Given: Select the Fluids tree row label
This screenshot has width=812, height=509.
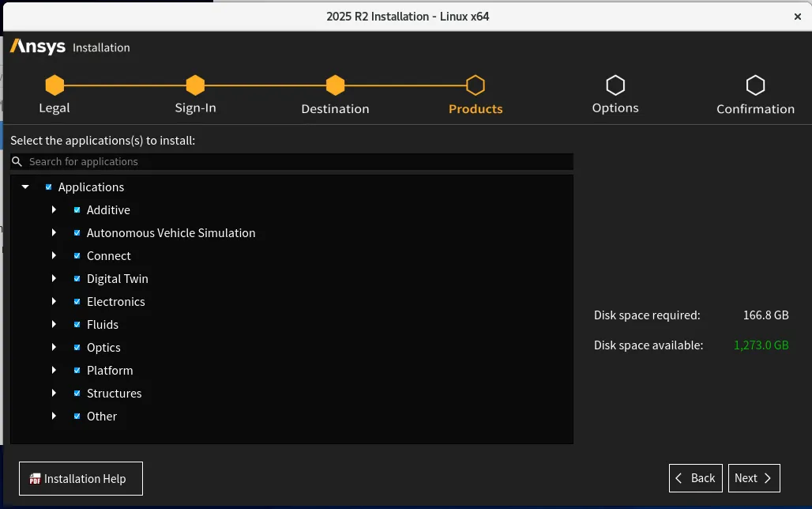Looking at the screenshot, I should (x=103, y=325).
